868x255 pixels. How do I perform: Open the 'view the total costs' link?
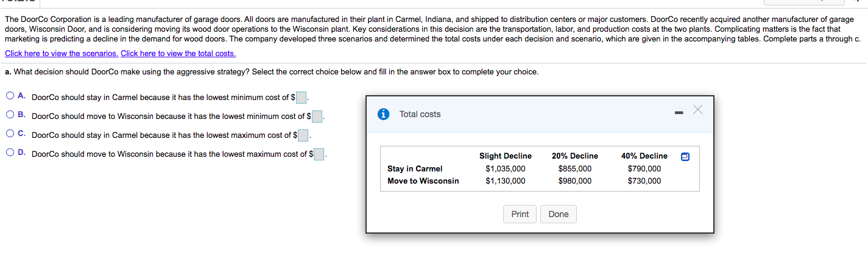178,53
